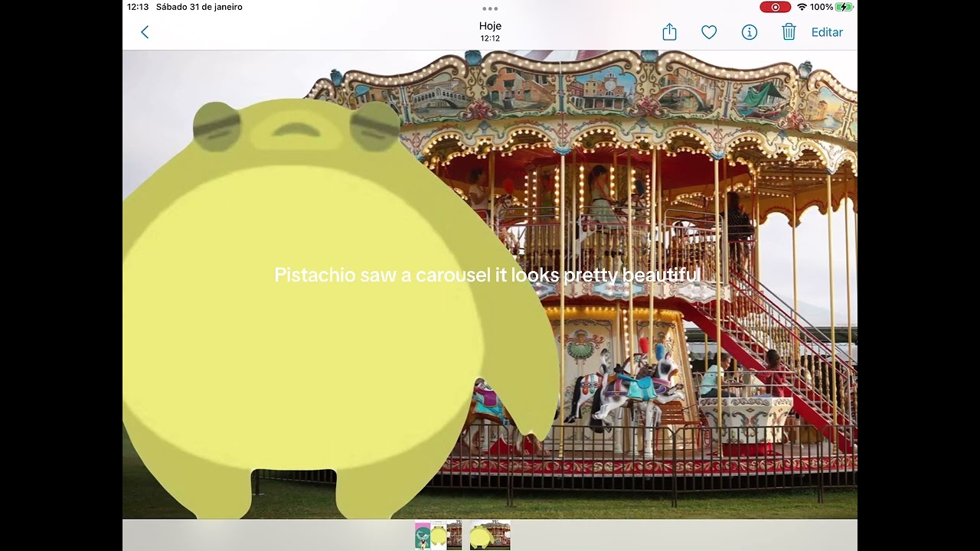
Task: Favorite the photo with the heart icon
Action: pos(709,32)
